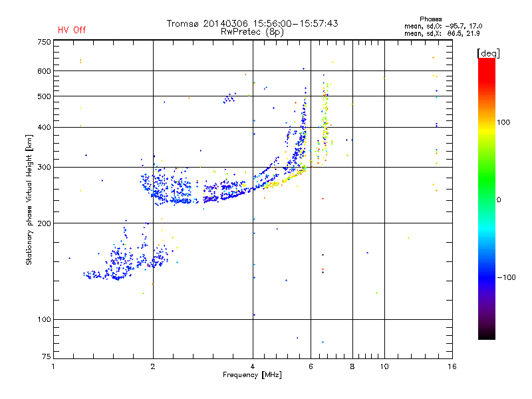Click the 'Stationary phase Virtual Height [km]' axis label
The image size is (532, 399).
(29, 200)
